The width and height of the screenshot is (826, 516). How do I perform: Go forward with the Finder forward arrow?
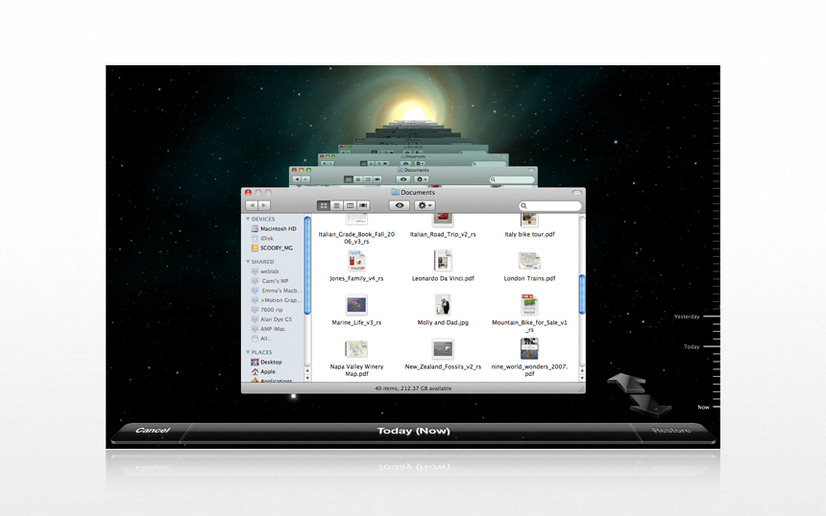pyautogui.click(x=264, y=205)
